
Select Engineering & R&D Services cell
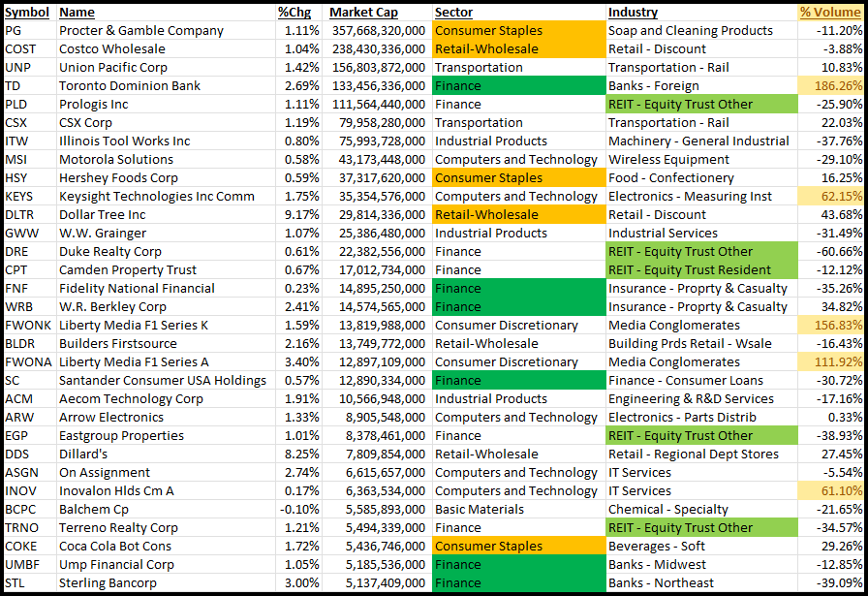[x=702, y=399]
